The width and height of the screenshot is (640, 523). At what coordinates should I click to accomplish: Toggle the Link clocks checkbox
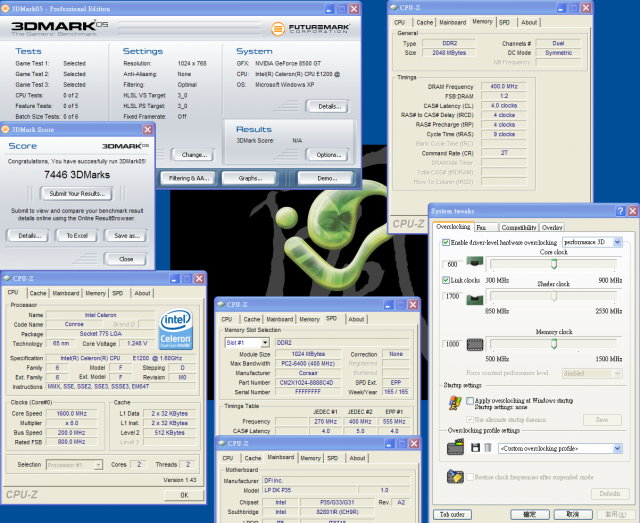(x=446, y=280)
